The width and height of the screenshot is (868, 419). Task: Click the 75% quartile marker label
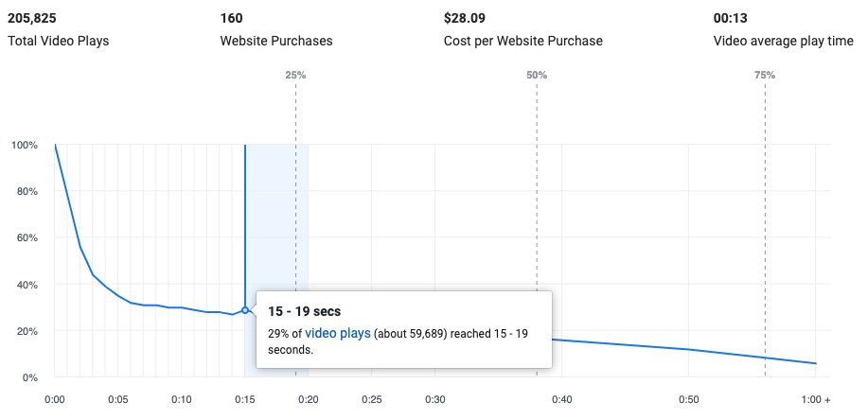(765, 75)
